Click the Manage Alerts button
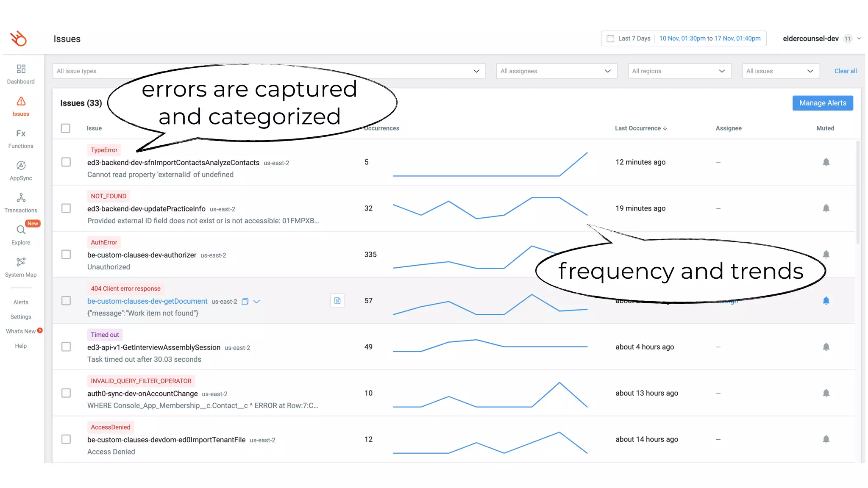Viewport: 868px width, 488px height. (x=823, y=103)
